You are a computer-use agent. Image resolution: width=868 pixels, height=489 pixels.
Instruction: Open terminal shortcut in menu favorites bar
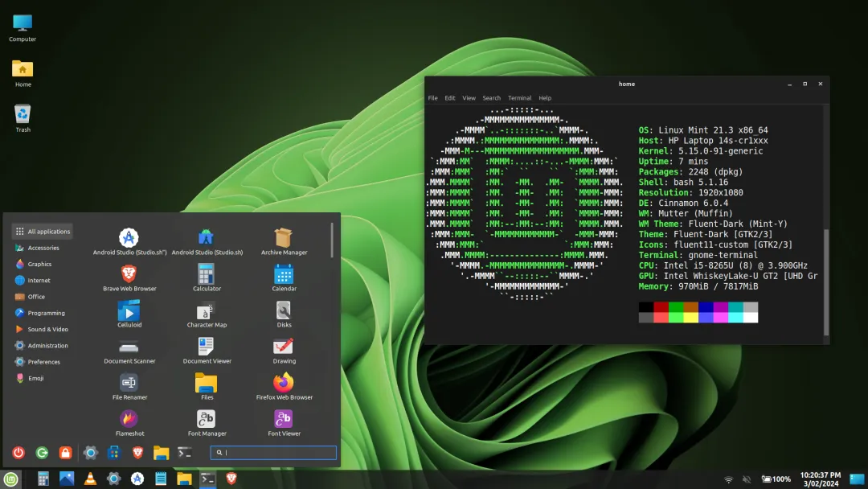pyautogui.click(x=185, y=453)
